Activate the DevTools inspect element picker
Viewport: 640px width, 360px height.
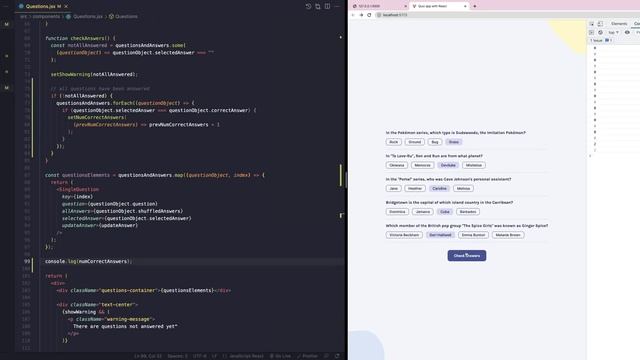(x=591, y=24)
